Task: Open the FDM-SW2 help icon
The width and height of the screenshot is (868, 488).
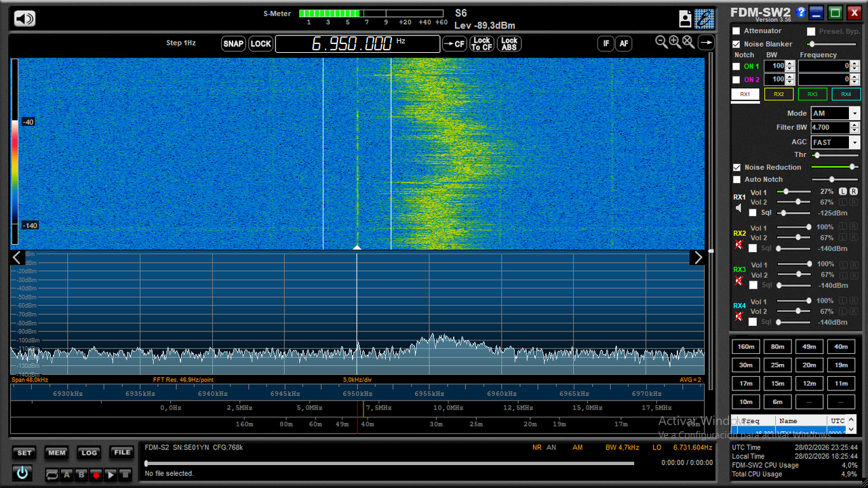Action: coord(801,12)
